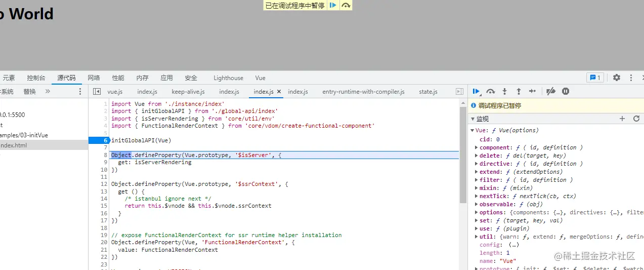
Task: Switch to 性能 panel
Action: [x=118, y=78]
